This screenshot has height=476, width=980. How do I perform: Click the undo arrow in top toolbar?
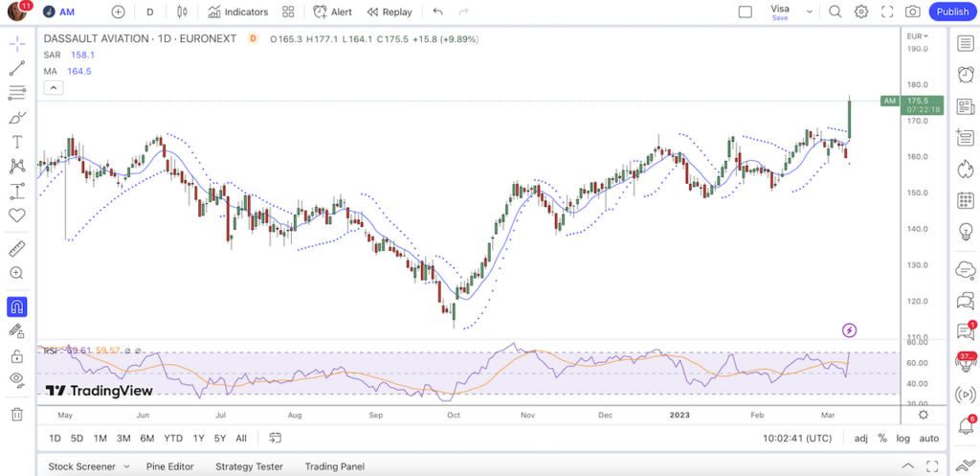pos(438,12)
